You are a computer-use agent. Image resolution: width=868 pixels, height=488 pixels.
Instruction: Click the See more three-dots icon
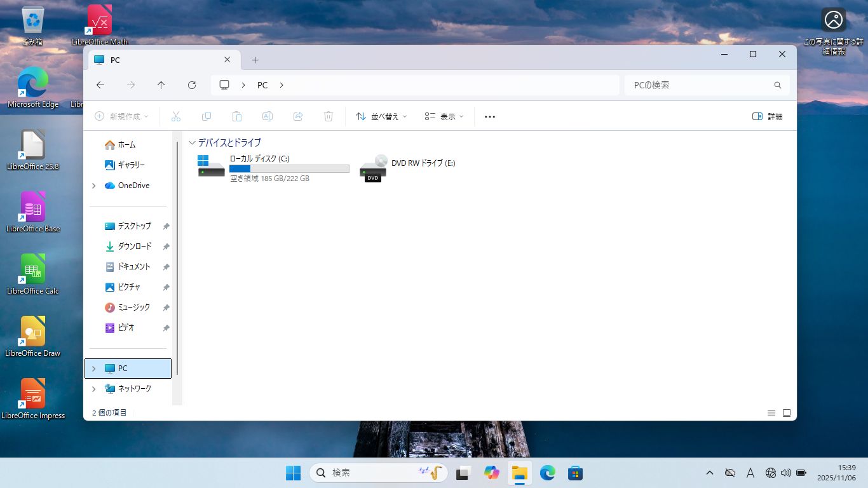tap(489, 117)
